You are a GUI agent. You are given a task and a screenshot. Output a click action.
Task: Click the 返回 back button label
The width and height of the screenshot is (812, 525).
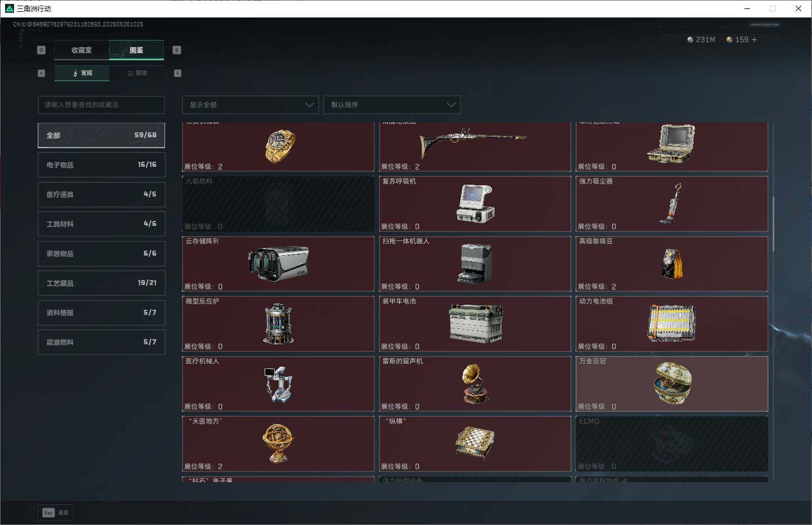point(63,513)
